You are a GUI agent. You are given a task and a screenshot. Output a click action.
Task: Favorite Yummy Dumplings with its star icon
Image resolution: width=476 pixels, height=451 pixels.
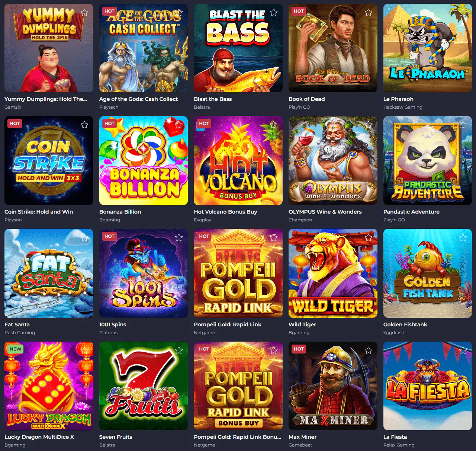coord(84,12)
